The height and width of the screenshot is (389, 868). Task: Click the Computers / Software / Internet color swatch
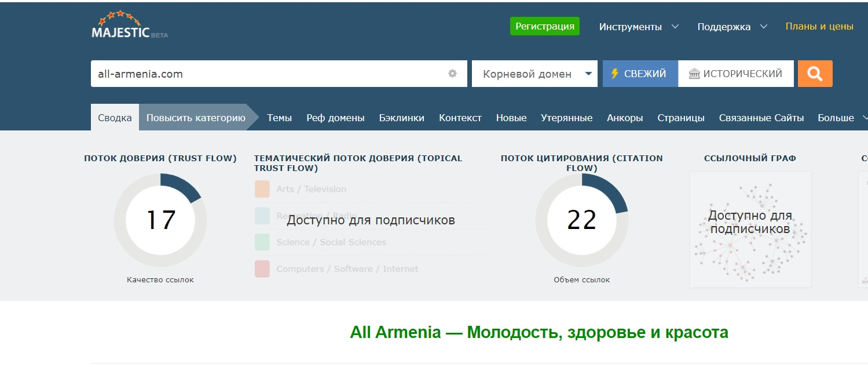click(262, 269)
